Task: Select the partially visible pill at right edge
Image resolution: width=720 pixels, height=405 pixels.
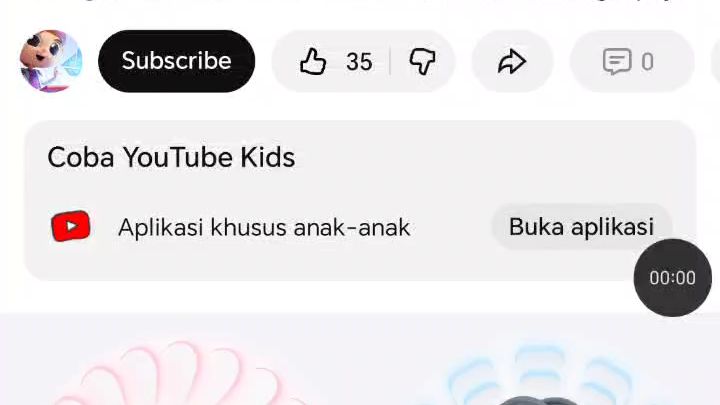Action: [715, 62]
